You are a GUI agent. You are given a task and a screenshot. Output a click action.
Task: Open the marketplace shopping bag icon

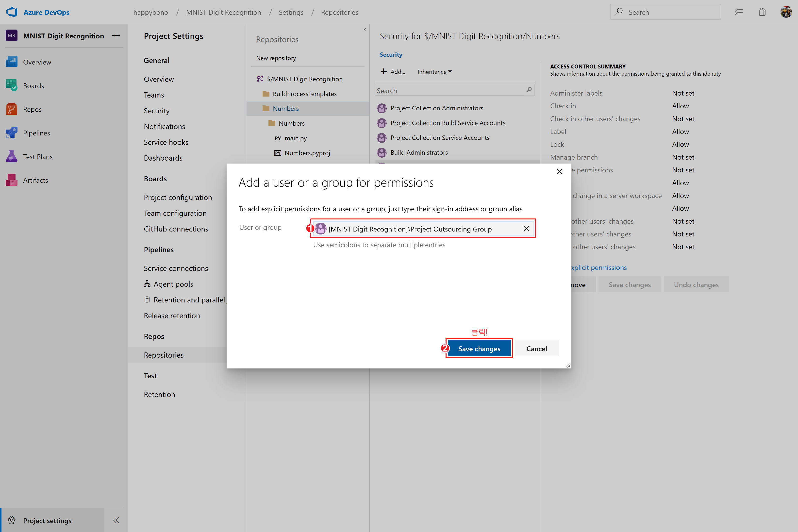tap(762, 12)
